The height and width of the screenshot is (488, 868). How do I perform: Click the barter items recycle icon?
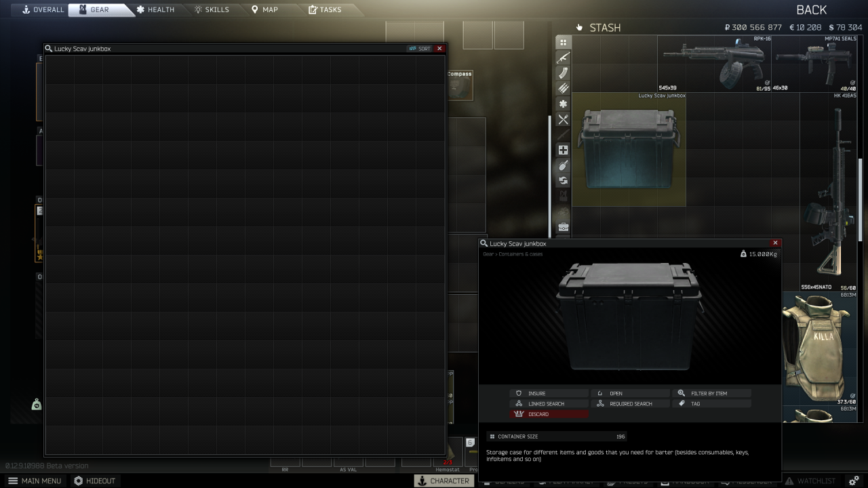click(563, 181)
